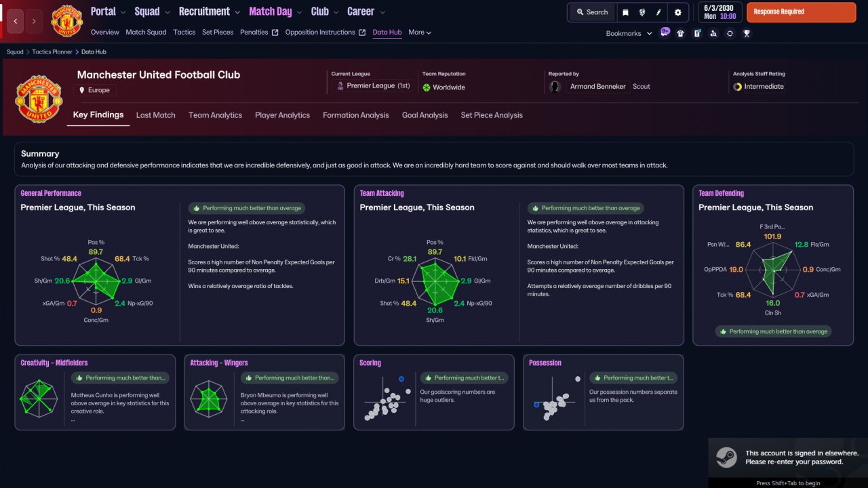Click the trophy icon in bookmarks bar

pos(747,33)
